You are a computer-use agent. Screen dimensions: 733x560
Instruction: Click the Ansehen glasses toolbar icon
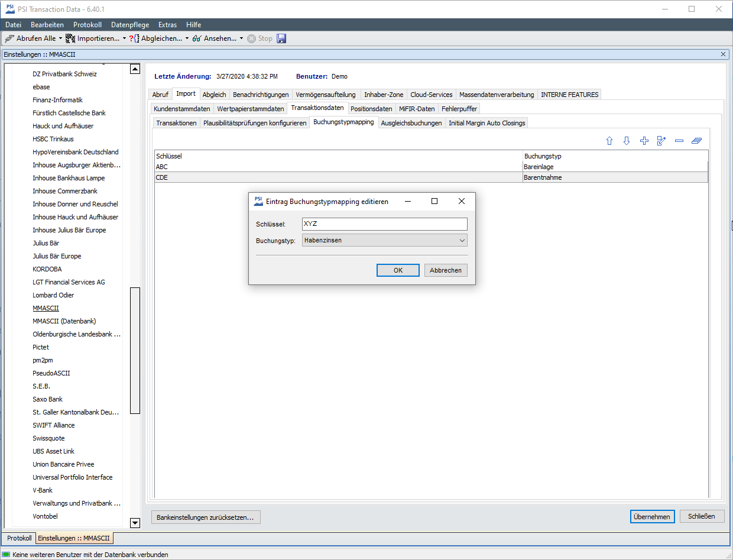pos(197,38)
